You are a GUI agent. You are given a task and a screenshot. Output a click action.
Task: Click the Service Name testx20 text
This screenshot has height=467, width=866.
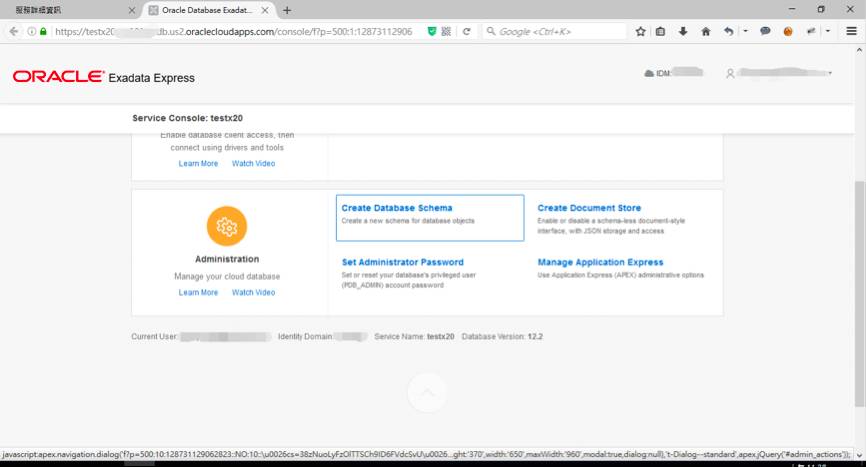414,336
